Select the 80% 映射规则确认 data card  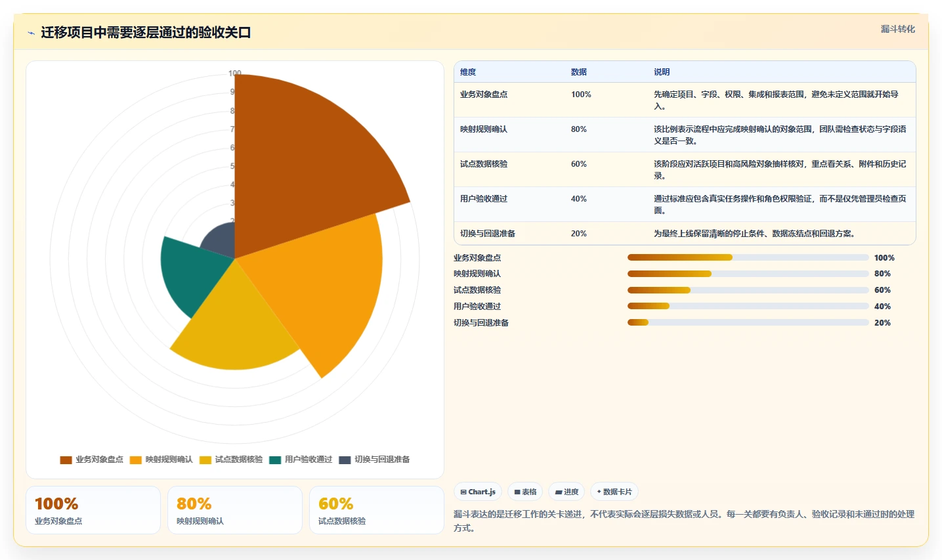[235, 510]
